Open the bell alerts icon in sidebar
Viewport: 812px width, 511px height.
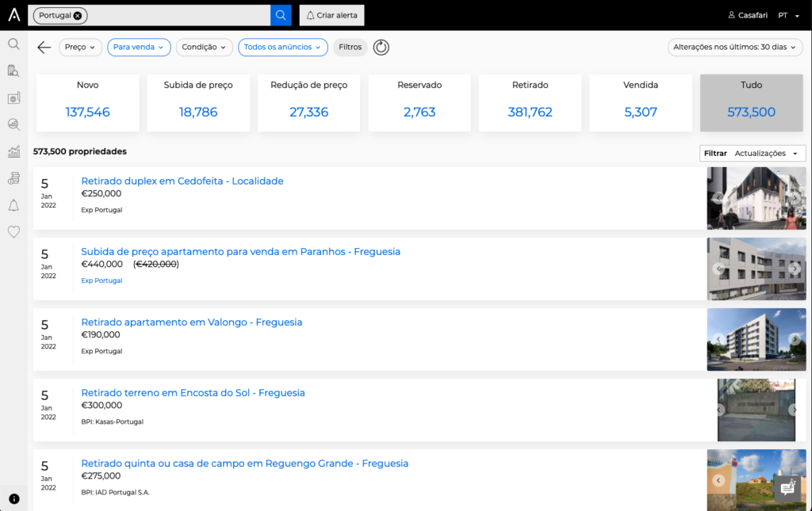tap(14, 205)
